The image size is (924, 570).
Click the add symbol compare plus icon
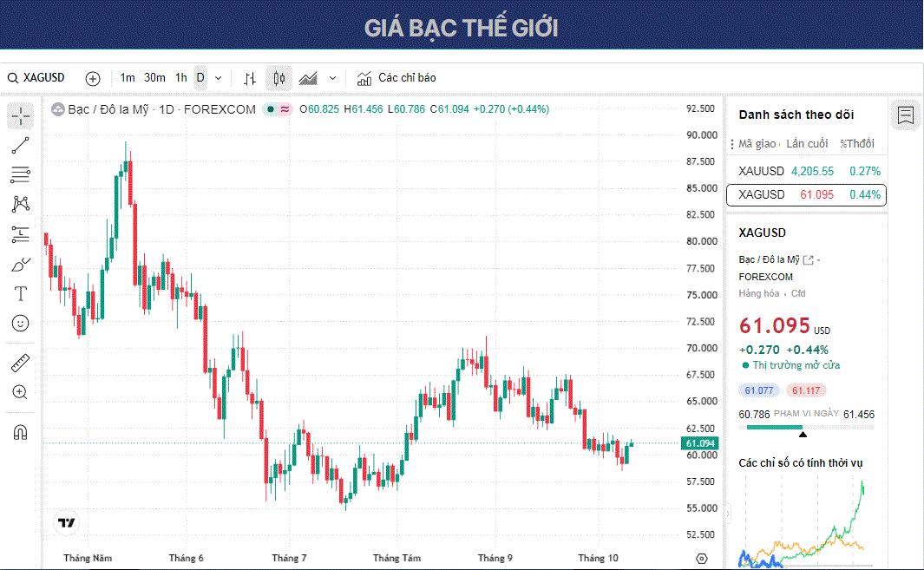(93, 78)
